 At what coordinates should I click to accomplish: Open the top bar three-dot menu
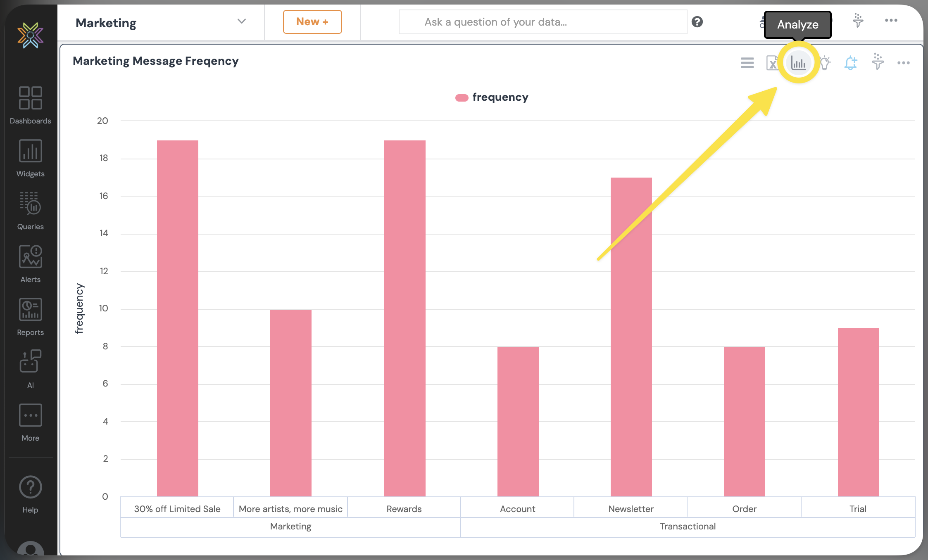pyautogui.click(x=891, y=20)
